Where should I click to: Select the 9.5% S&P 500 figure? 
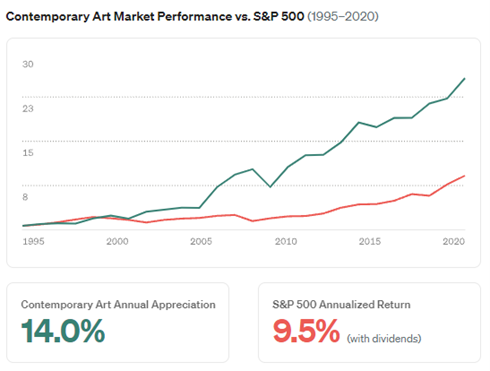click(x=306, y=331)
